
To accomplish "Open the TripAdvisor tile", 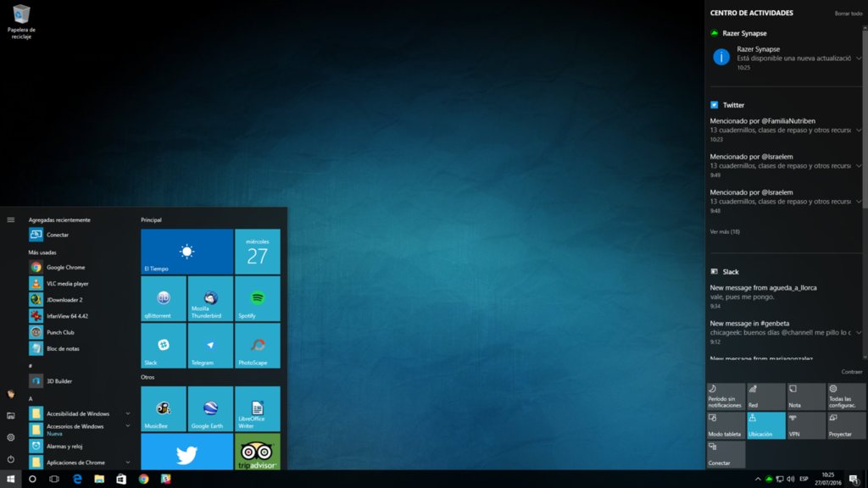I will point(258,452).
